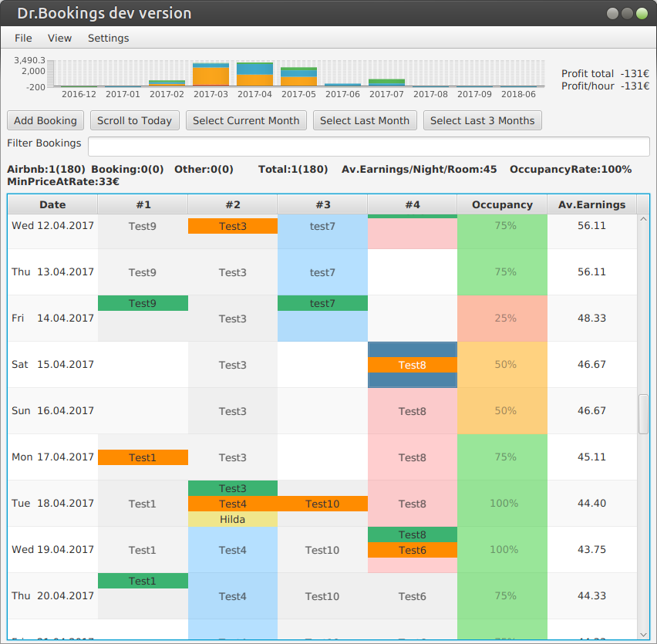Click 48.33 earnings value
Image resolution: width=657 pixels, height=644 pixels.
coord(591,318)
